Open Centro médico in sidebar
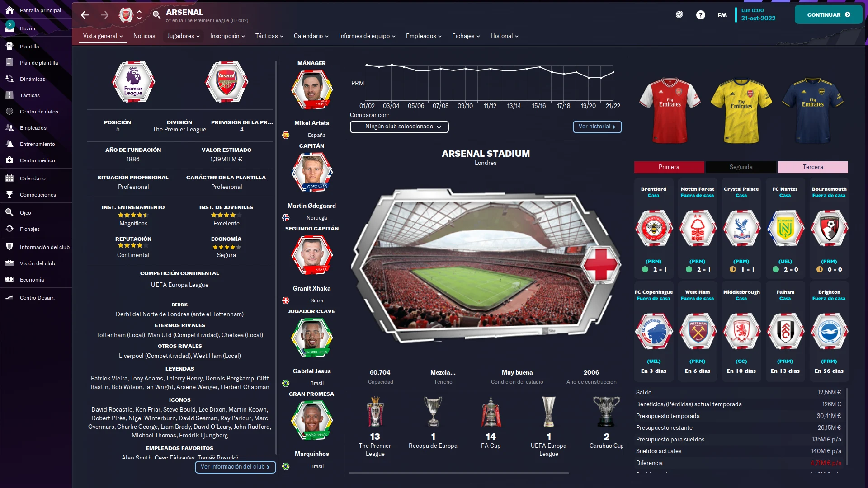The width and height of the screenshot is (868, 488). [x=36, y=160]
